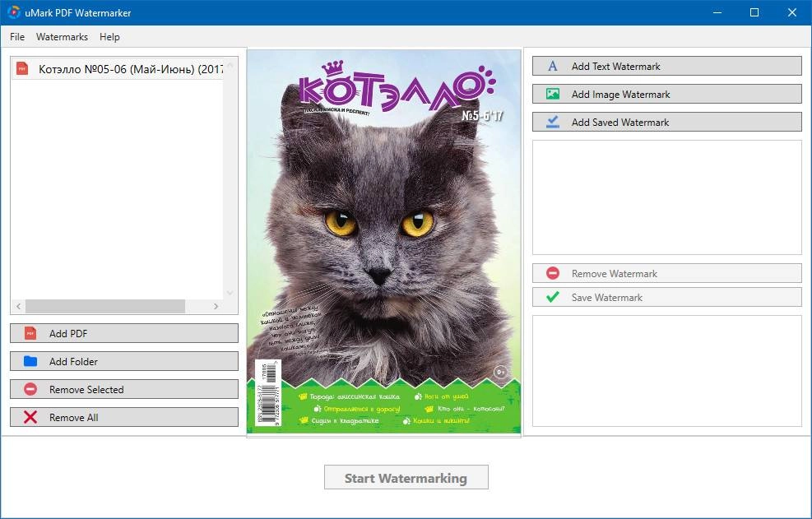Click the file list vertical scroll down arrow
This screenshot has width=812, height=519.
tap(230, 293)
